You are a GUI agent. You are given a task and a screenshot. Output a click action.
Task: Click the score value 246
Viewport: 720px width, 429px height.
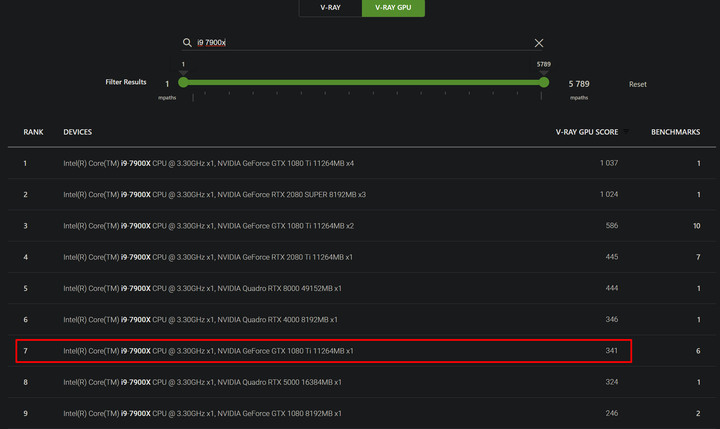612,413
